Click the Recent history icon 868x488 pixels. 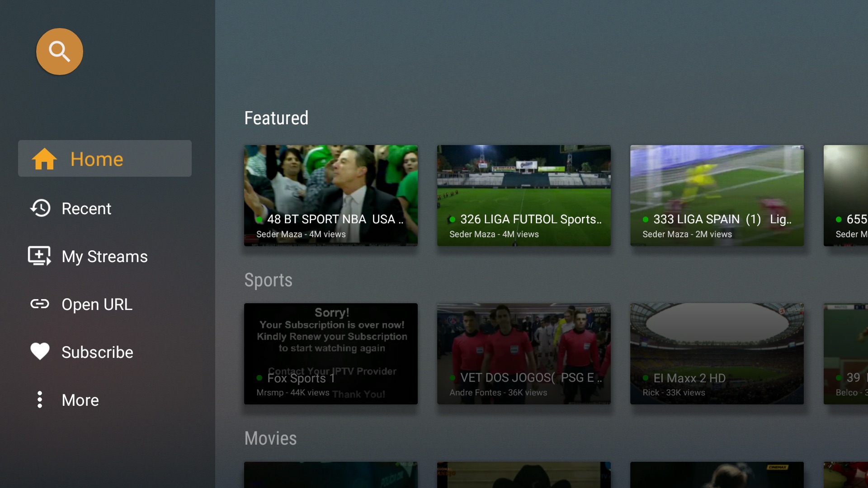coord(40,208)
